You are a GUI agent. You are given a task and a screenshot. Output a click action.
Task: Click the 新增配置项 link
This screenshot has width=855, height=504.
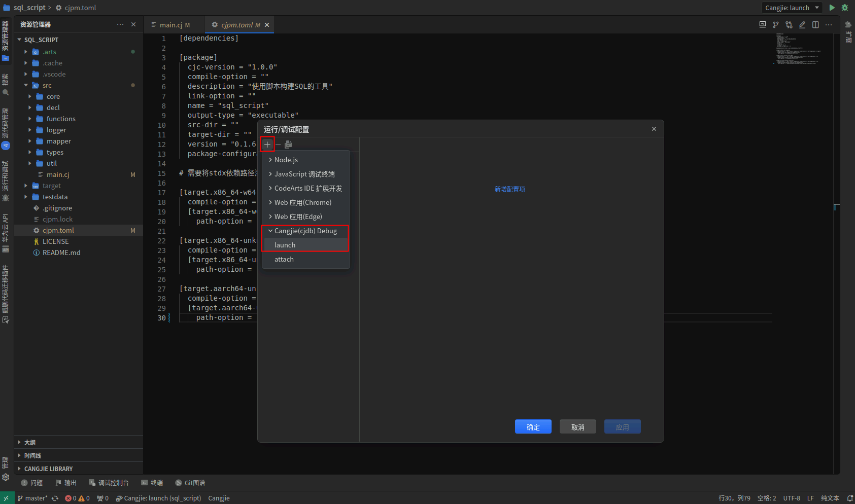(509, 189)
